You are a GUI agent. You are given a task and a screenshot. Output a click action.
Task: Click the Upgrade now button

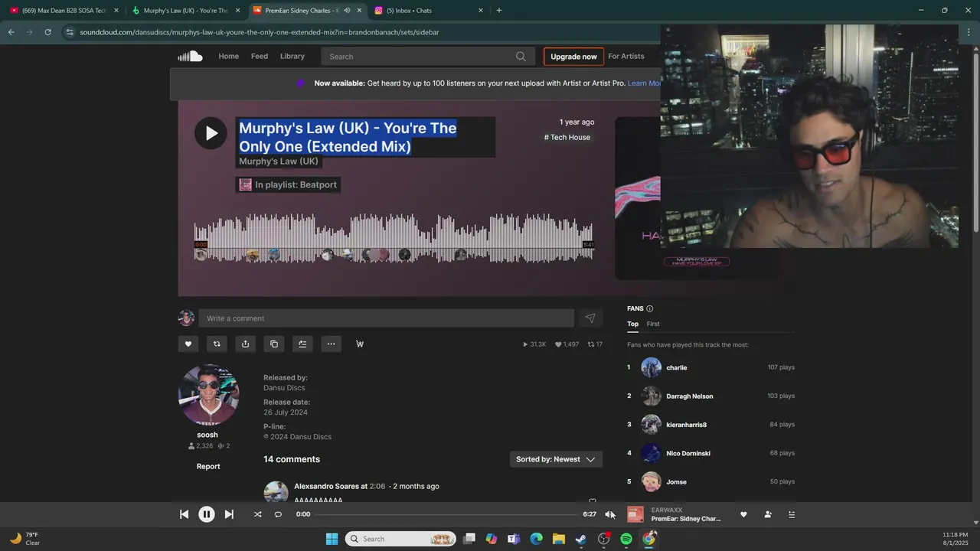point(573,57)
